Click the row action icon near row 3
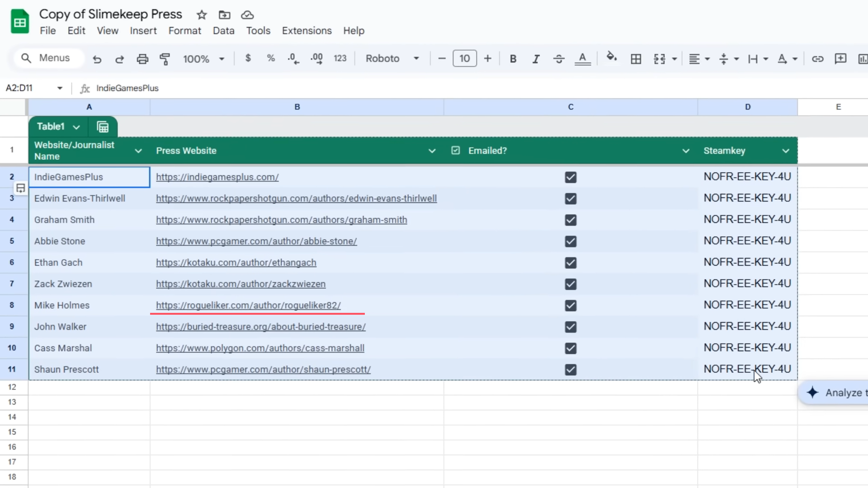The width and height of the screenshot is (868, 488). (20, 188)
